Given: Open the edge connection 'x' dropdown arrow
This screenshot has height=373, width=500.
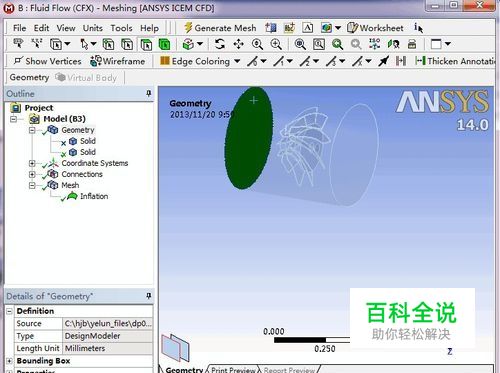Looking at the screenshot, I should coord(368,61).
